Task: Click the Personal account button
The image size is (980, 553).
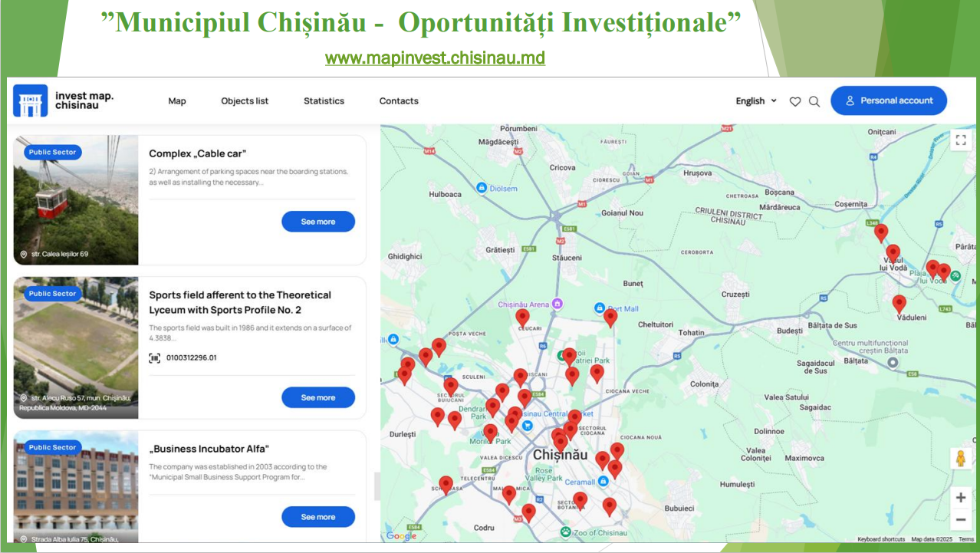Action: click(888, 100)
